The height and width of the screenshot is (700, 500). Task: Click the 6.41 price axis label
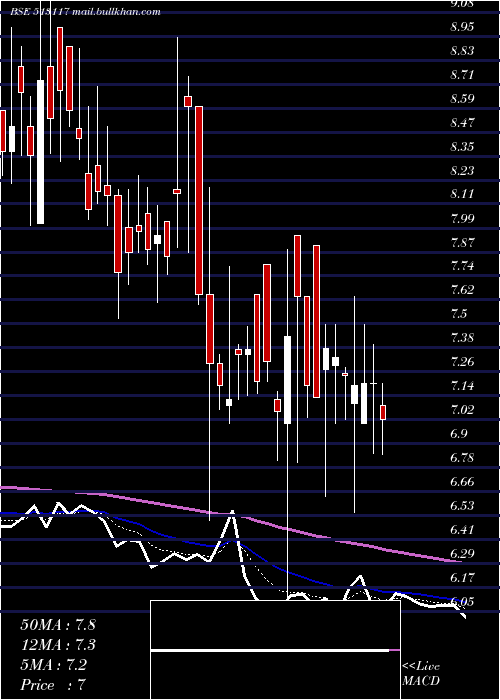(x=462, y=530)
